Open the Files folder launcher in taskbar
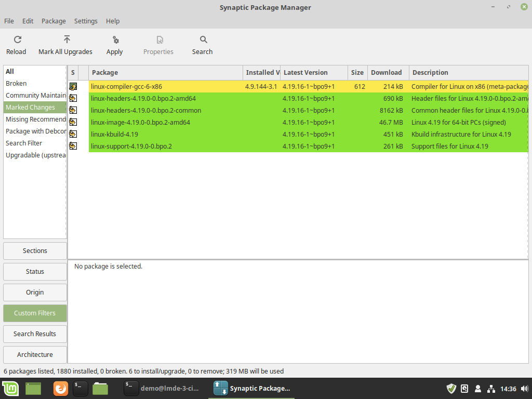532x399 pixels. click(100, 389)
